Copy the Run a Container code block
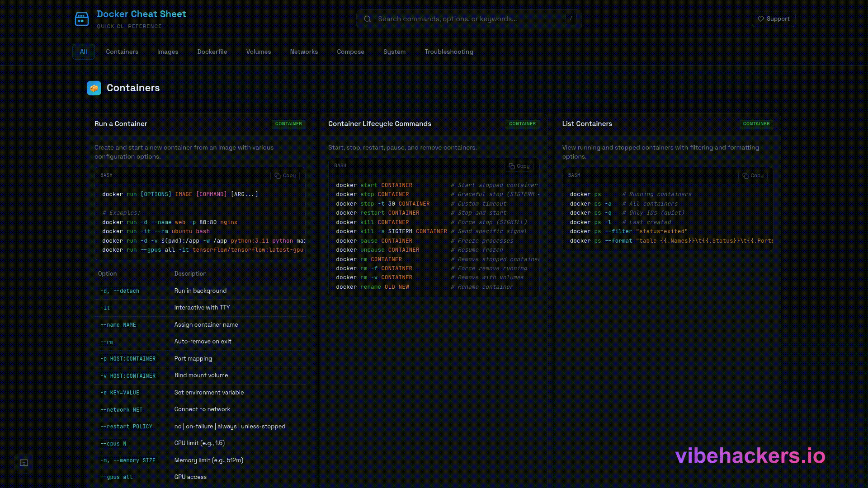Viewport: 868px width, 488px height. [x=285, y=176]
